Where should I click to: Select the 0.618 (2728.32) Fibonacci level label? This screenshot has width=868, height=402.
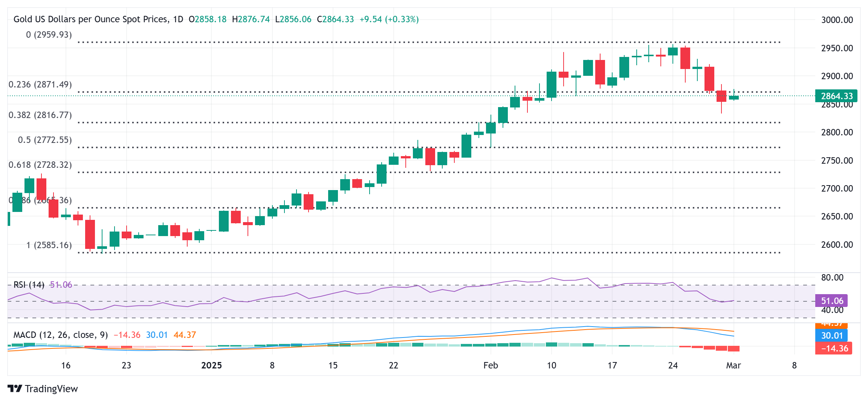[40, 165]
